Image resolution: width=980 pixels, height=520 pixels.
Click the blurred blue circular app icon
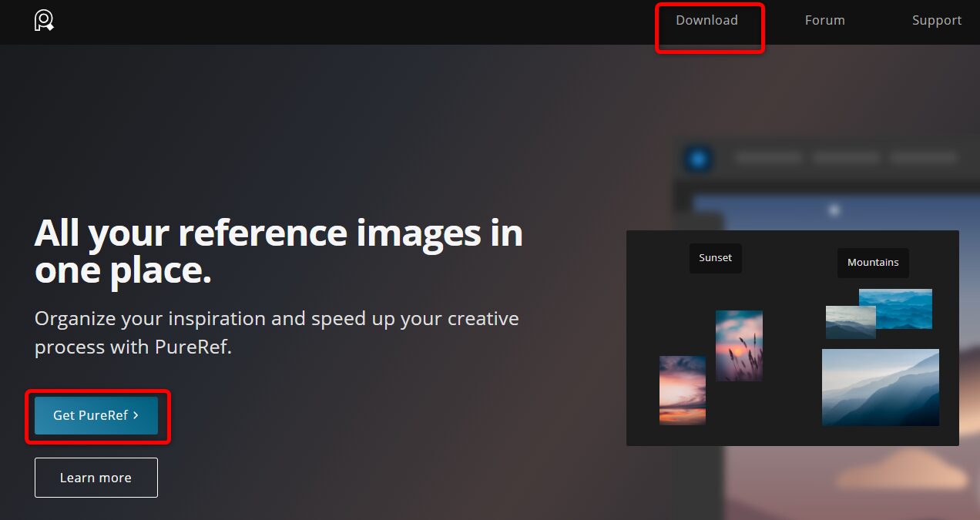tap(698, 159)
